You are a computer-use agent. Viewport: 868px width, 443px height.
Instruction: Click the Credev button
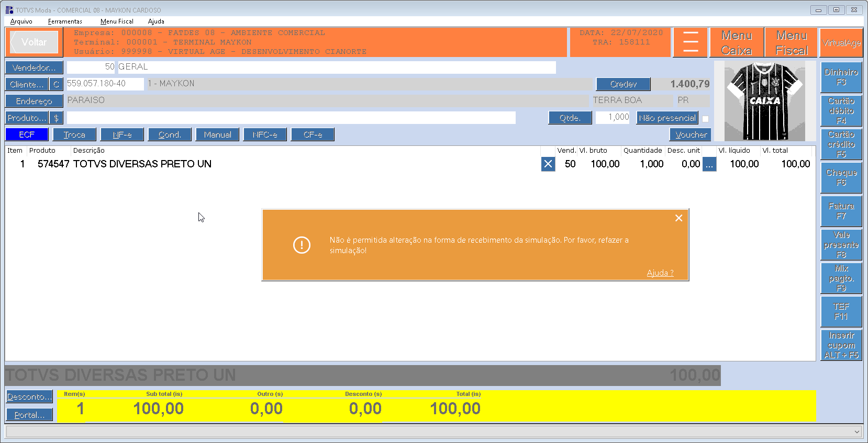pos(623,84)
